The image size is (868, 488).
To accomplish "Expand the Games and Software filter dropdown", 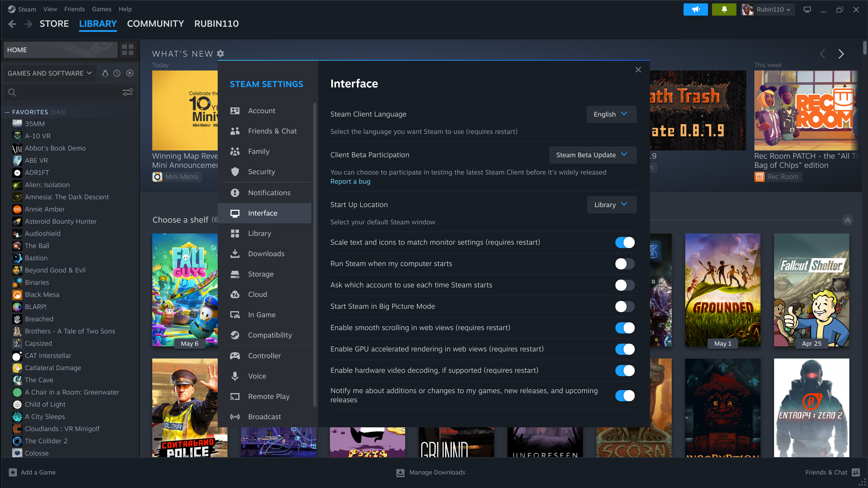I will tap(50, 73).
